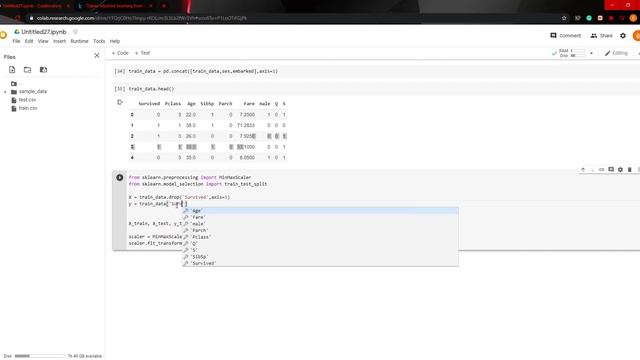The image size is (640, 360).
Task: Select 'Q' autocomplete suggestion
Action: (320, 243)
